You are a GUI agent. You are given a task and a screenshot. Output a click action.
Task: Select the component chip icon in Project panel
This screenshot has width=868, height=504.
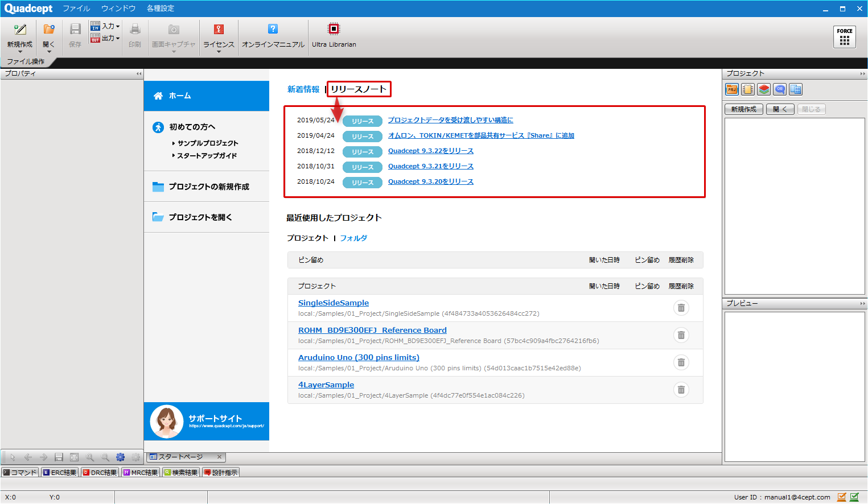pos(748,89)
